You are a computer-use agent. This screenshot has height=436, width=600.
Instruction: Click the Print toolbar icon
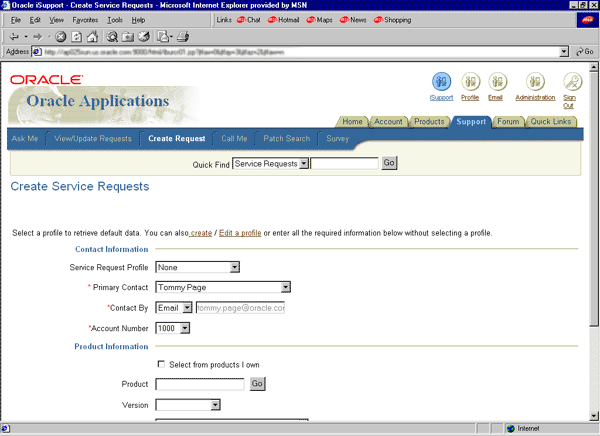tap(183, 37)
